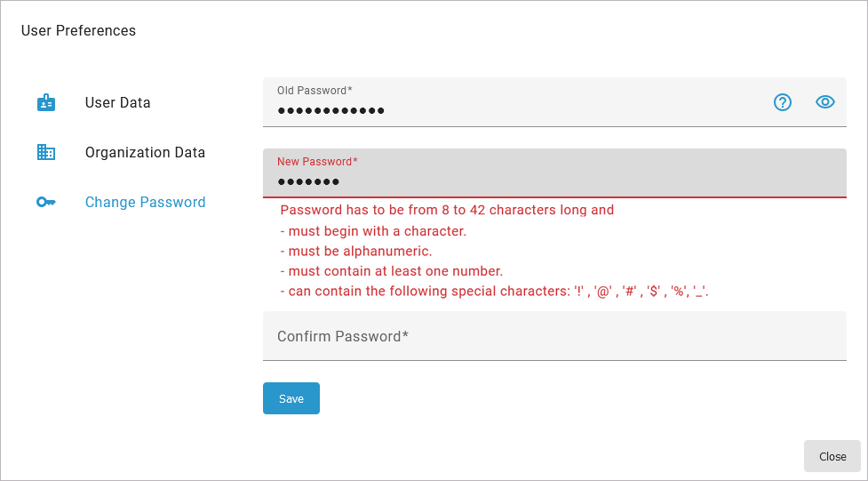Click the key icon beside Change Password
This screenshot has width=868, height=481.
46,203
